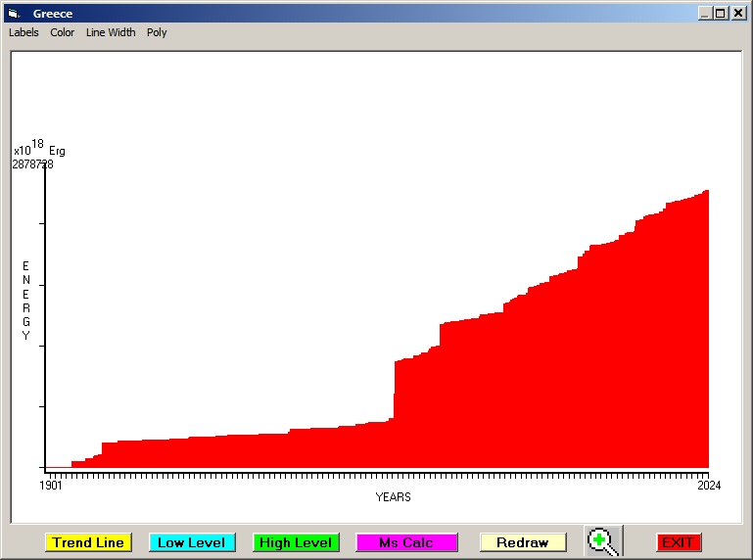This screenshot has height=560, width=753.
Task: Open the Poly menu
Action: click(x=157, y=32)
